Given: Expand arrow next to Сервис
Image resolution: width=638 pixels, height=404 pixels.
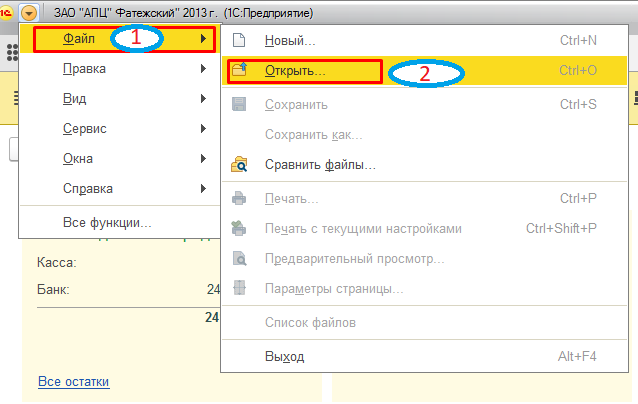Looking at the screenshot, I should click(x=203, y=129).
